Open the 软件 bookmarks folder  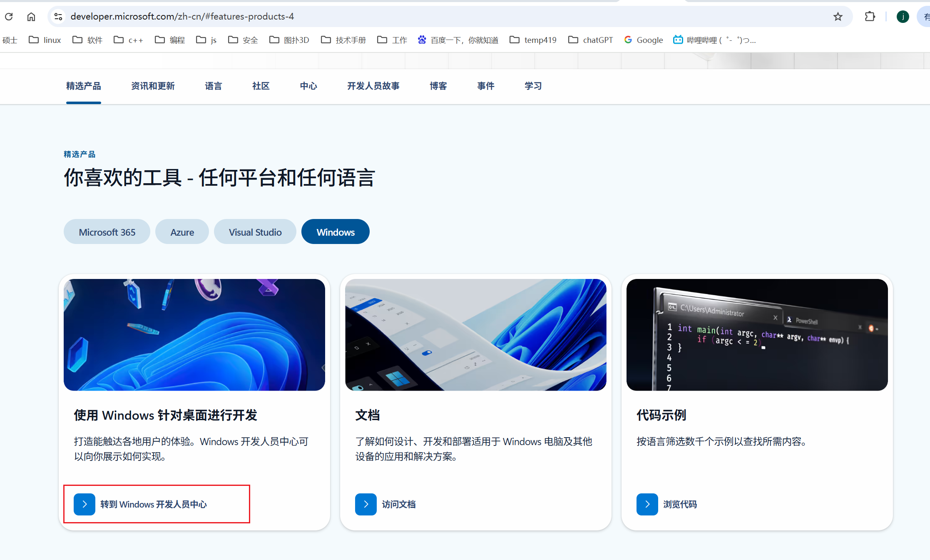(x=87, y=40)
